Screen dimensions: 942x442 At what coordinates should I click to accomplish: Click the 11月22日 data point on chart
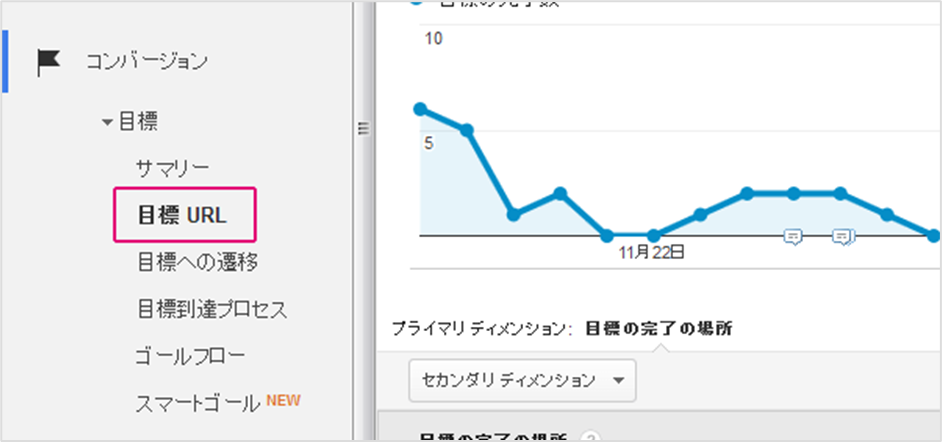tap(654, 235)
